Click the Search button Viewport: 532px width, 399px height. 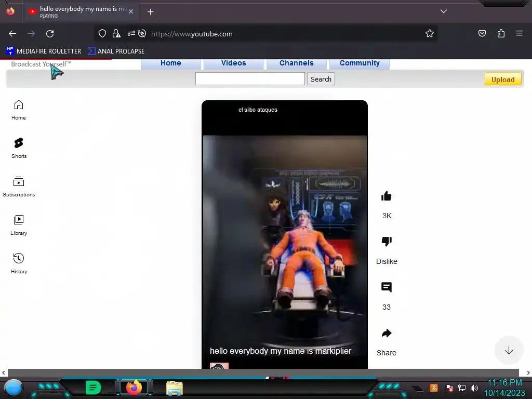321,79
